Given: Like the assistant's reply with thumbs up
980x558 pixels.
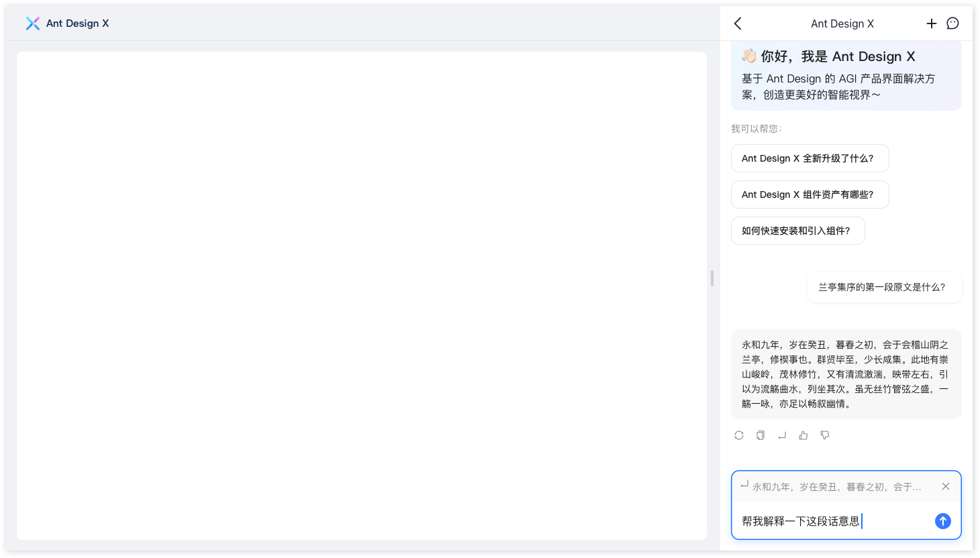Looking at the screenshot, I should [x=803, y=435].
